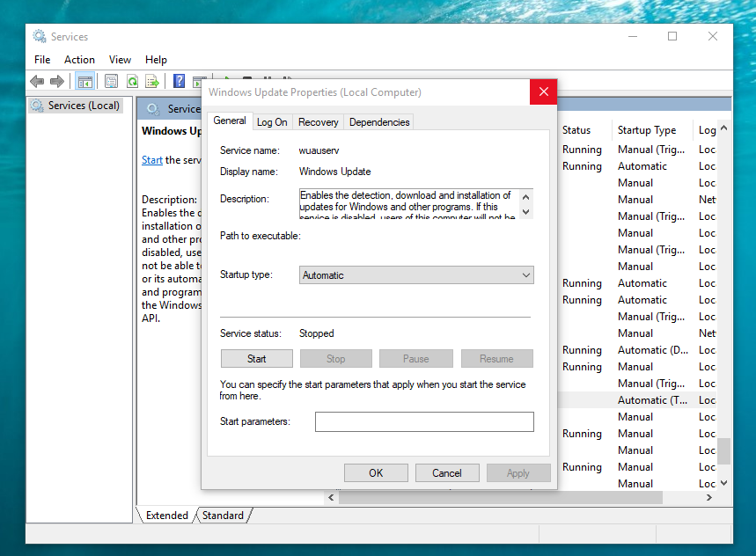
Task: Toggle the Show/Hide Console Tree toolbar icon
Action: coord(84,82)
